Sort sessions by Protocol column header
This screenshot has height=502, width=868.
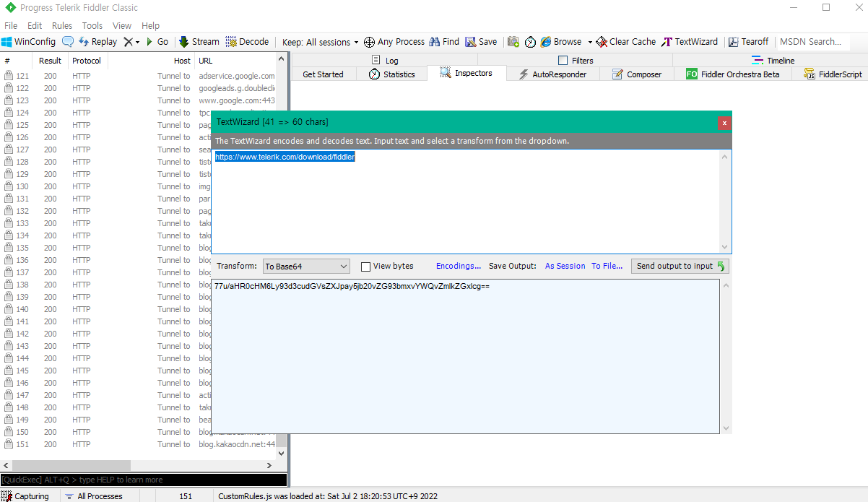tap(87, 61)
